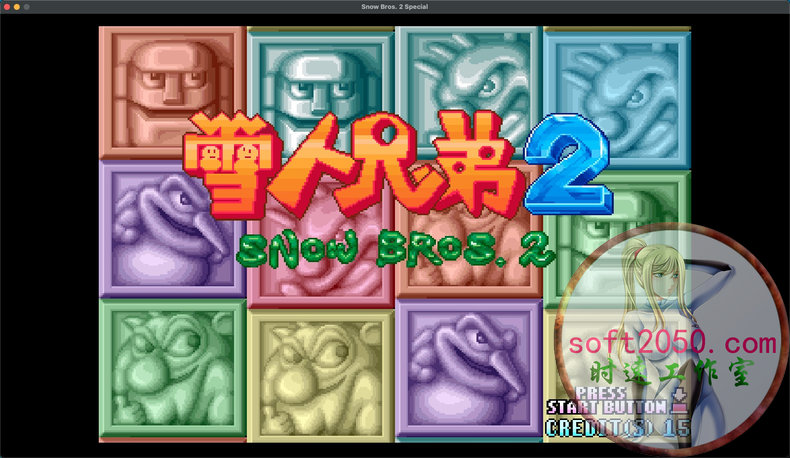Click the CREDIT(S) 15 counter

(617, 426)
